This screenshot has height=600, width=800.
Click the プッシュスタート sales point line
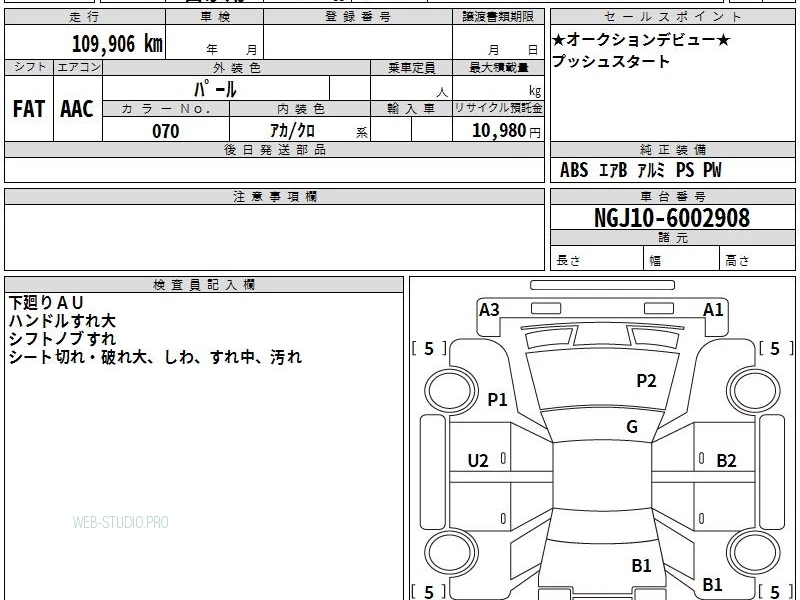[x=611, y=61]
